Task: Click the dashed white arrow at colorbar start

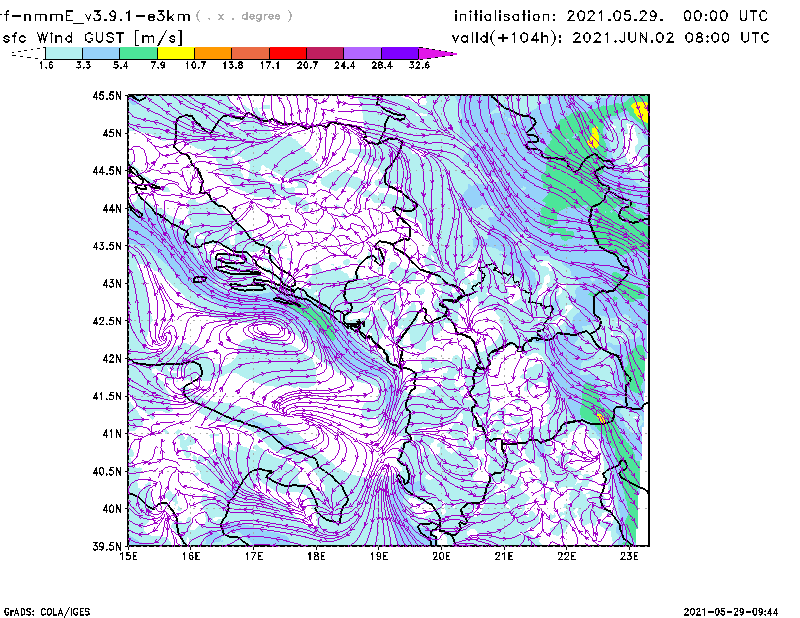Action: (x=28, y=53)
